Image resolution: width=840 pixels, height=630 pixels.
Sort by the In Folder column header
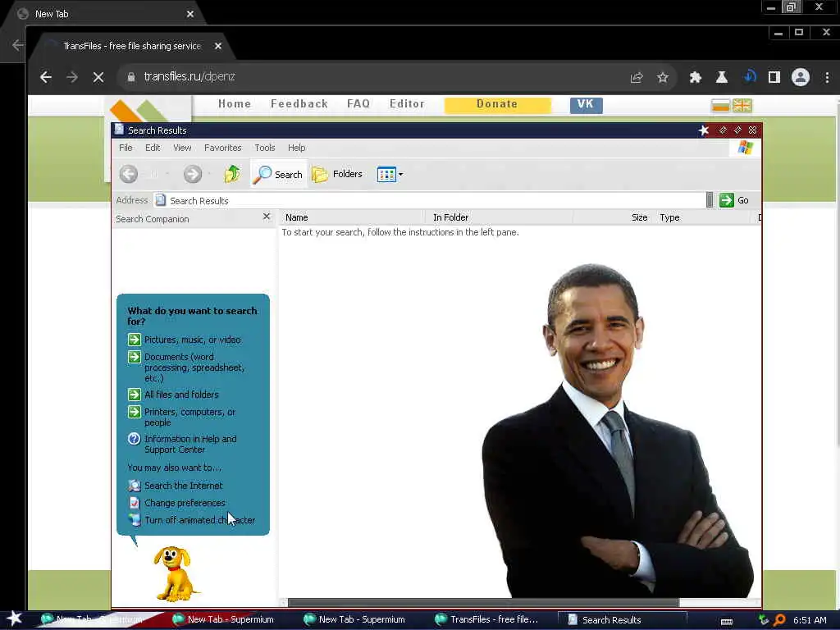[500, 217]
